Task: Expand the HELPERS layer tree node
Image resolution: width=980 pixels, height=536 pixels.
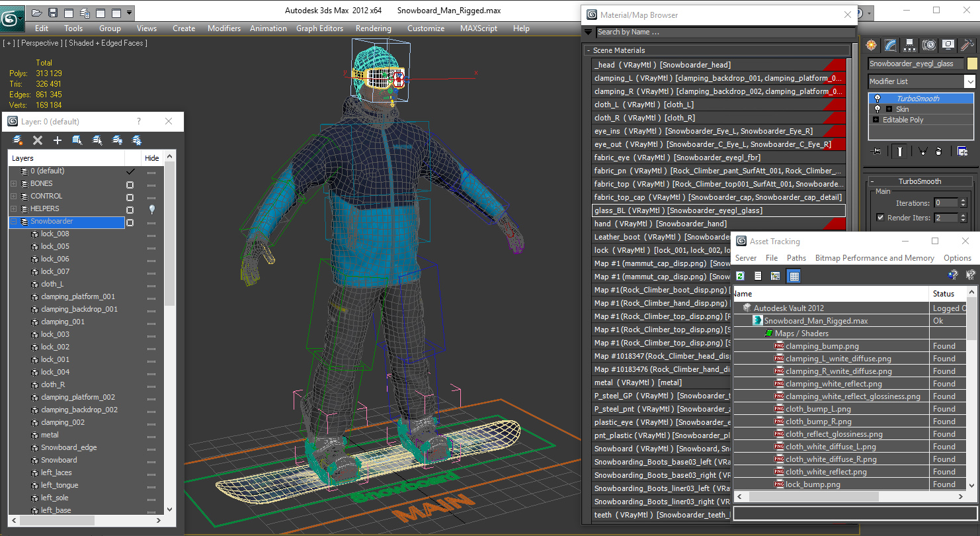Action: pos(13,209)
